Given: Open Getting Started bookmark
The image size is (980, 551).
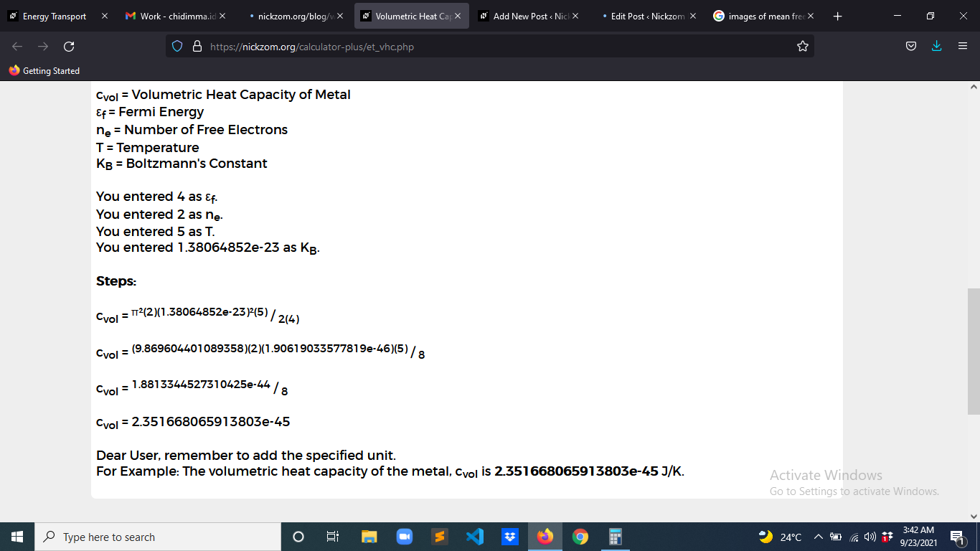Looking at the screenshot, I should click(44, 70).
